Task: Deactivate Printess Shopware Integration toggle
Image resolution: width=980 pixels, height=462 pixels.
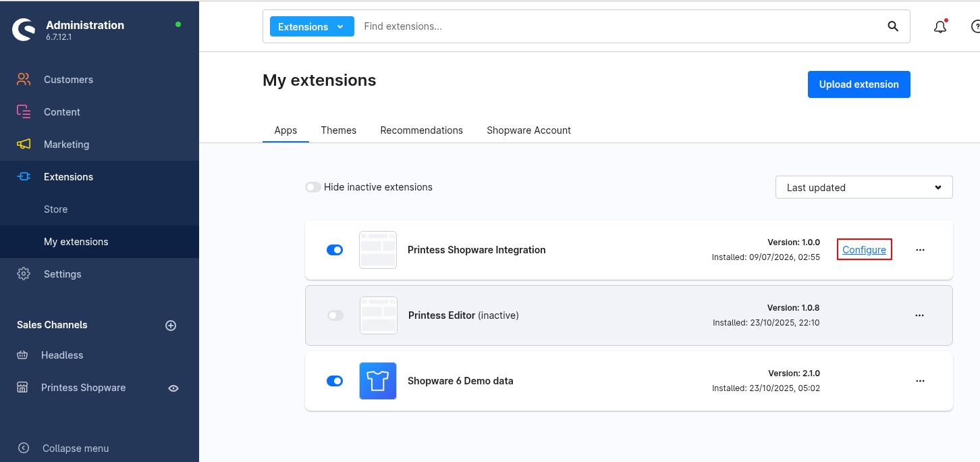Action: click(x=335, y=250)
